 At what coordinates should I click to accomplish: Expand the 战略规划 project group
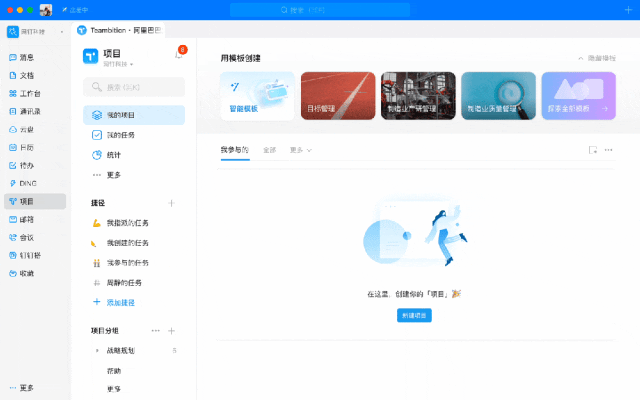tap(97, 351)
